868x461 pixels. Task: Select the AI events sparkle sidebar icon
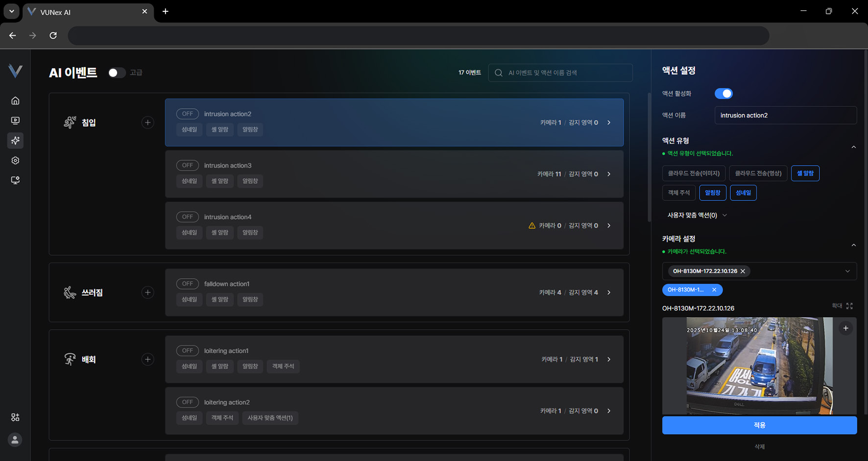(x=15, y=141)
